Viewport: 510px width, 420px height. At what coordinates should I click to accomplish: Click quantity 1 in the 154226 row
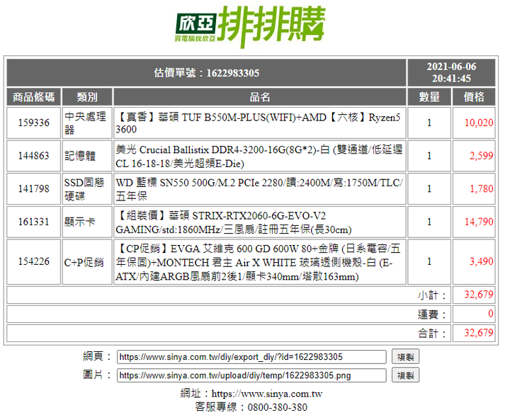(x=429, y=262)
